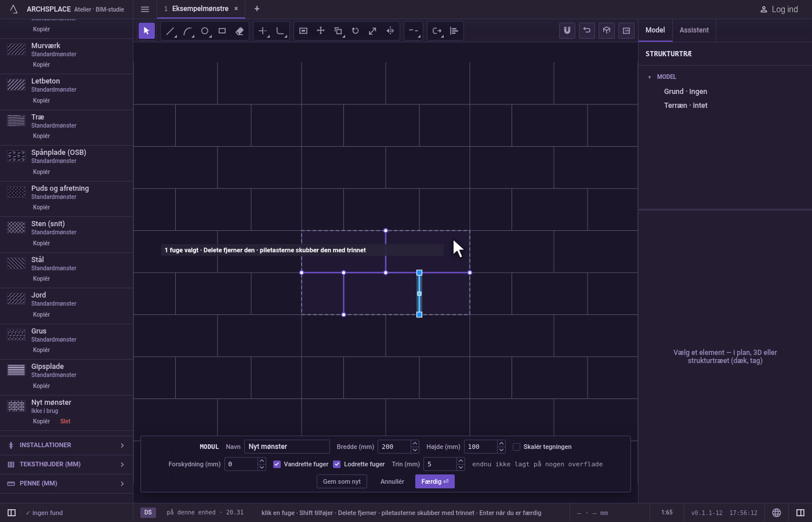Enable Skalér tegningen checkbox
The width and height of the screenshot is (812, 522).
(516, 447)
